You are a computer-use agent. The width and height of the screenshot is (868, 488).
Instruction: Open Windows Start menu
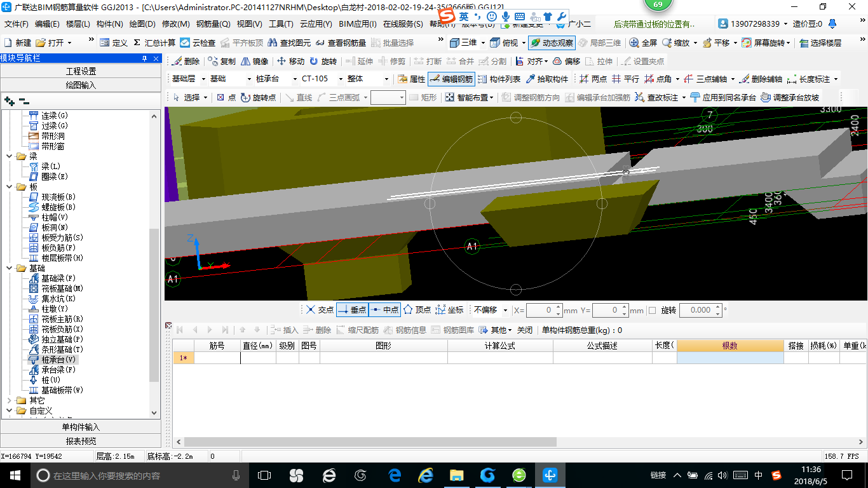pyautogui.click(x=14, y=475)
